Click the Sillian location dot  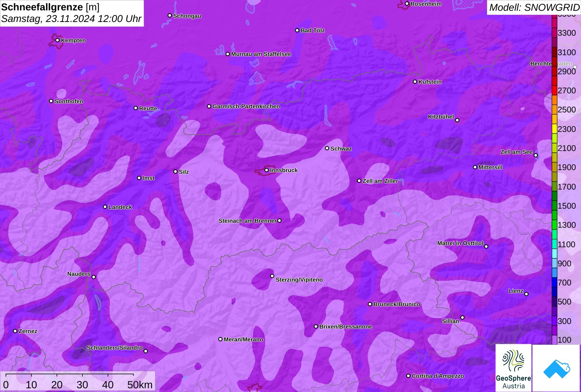click(x=462, y=318)
